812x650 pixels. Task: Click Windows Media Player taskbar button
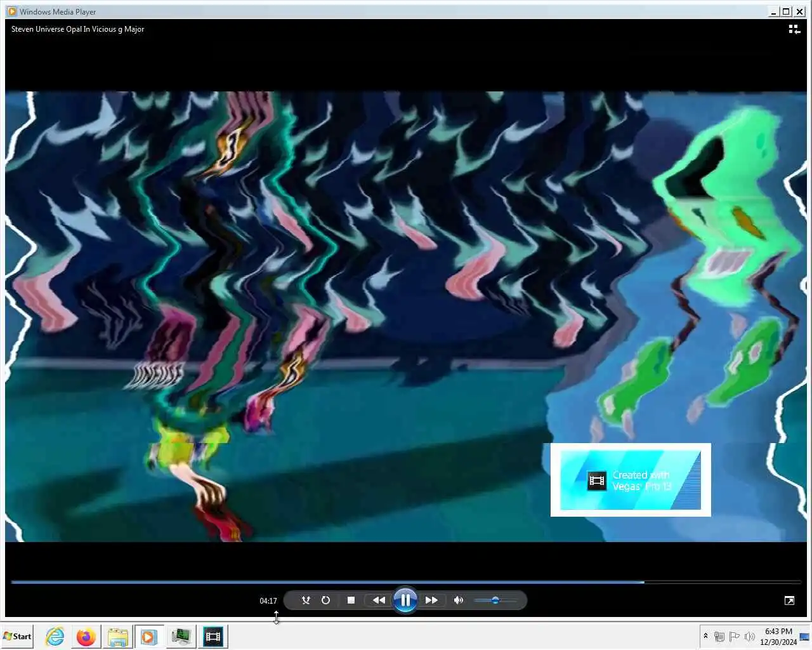point(149,636)
